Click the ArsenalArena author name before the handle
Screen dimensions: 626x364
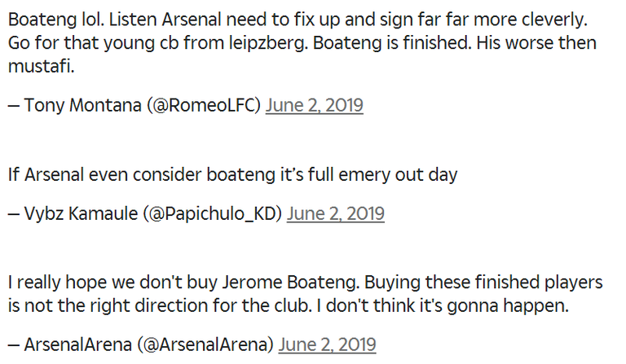[76, 344]
